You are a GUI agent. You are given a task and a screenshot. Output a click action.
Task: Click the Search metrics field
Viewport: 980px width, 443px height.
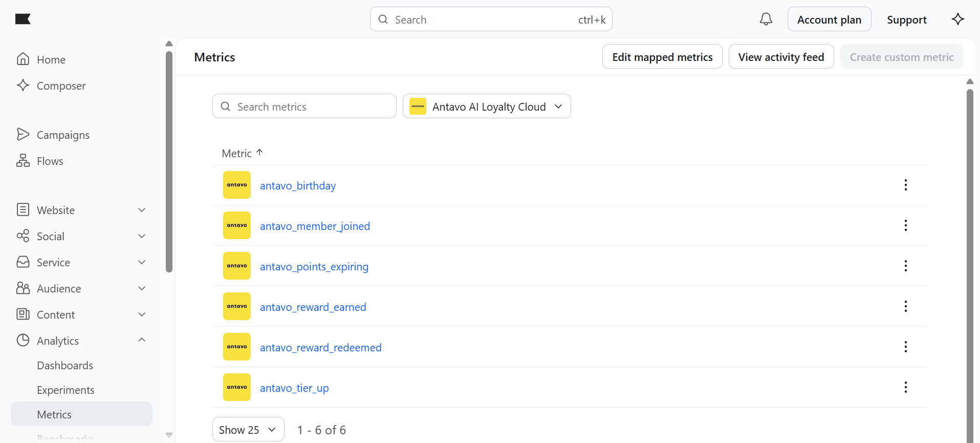304,106
